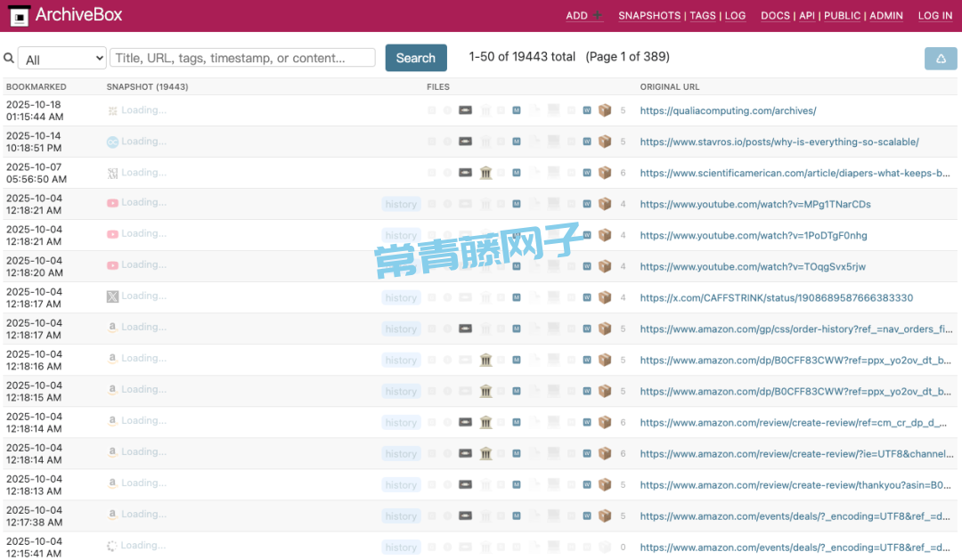The image size is (962, 560).
Task: Go to the TAGS page
Action: [x=702, y=15]
